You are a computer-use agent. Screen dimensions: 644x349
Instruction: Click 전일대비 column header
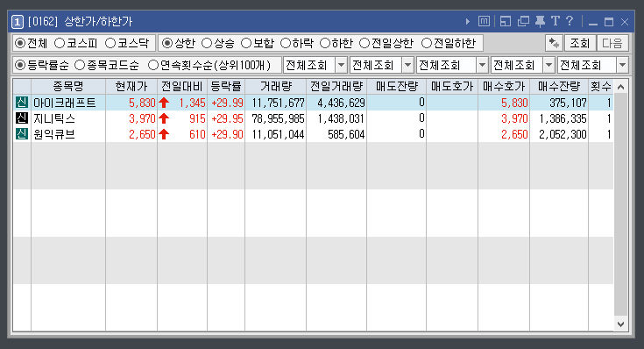182,86
